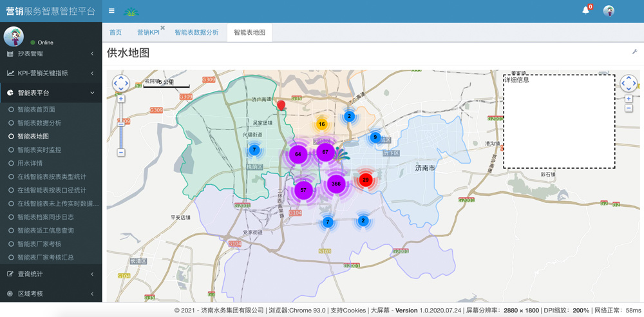Open the cluster marker showing 67
Image resolution: width=644 pixels, height=317 pixels.
(325, 152)
